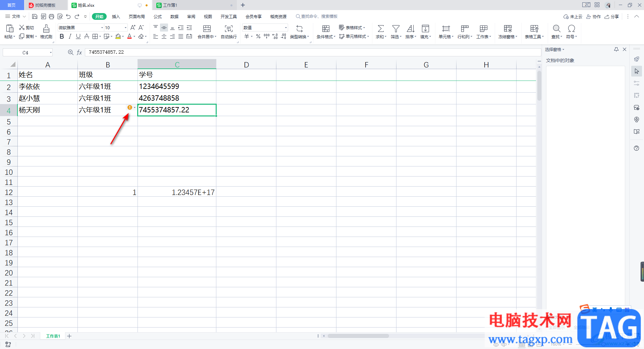
Task: Click the Share (分享) button
Action: pyautogui.click(x=612, y=16)
